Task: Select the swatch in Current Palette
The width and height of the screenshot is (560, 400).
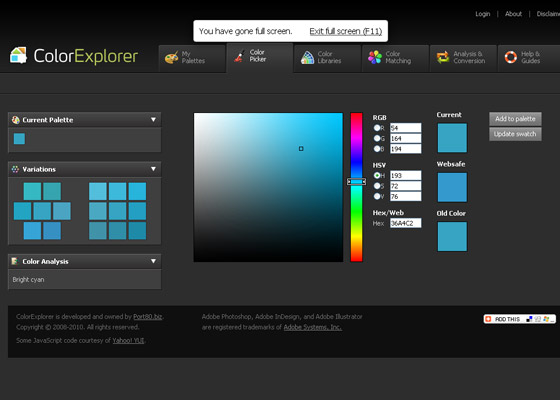Action: tap(19, 139)
